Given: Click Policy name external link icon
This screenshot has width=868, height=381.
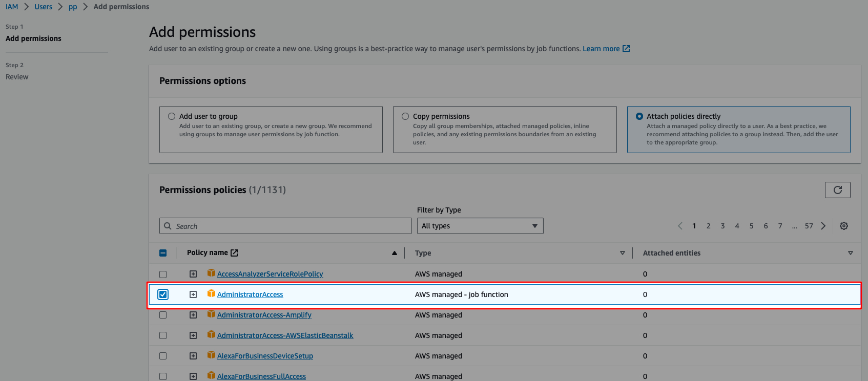Looking at the screenshot, I should pos(234,253).
